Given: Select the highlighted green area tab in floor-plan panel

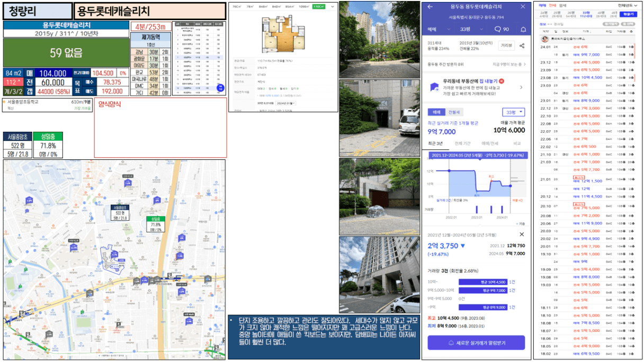Looking at the screenshot, I should click(x=318, y=6).
